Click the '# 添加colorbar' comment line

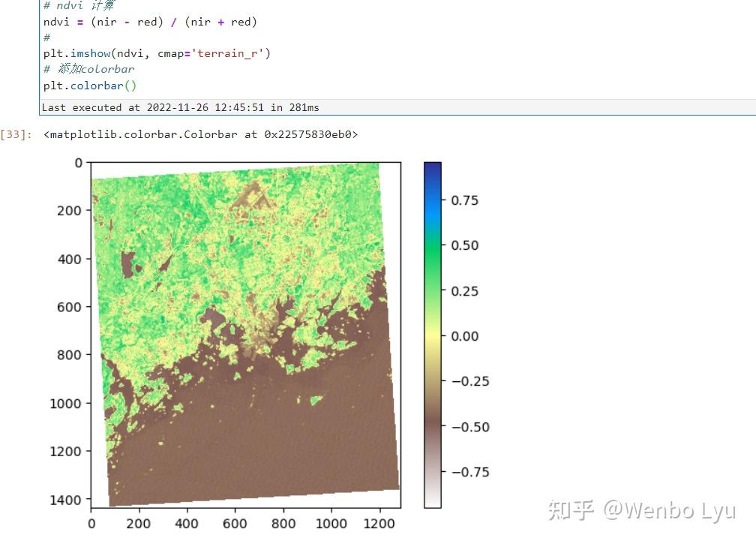pyautogui.click(x=88, y=69)
